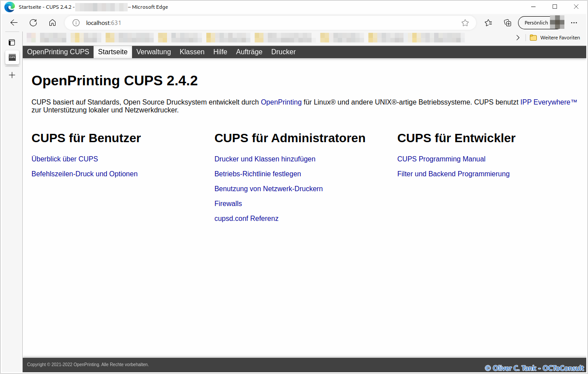Open Drucker und Klassen hinzufügen link
The width and height of the screenshot is (588, 374).
point(265,159)
